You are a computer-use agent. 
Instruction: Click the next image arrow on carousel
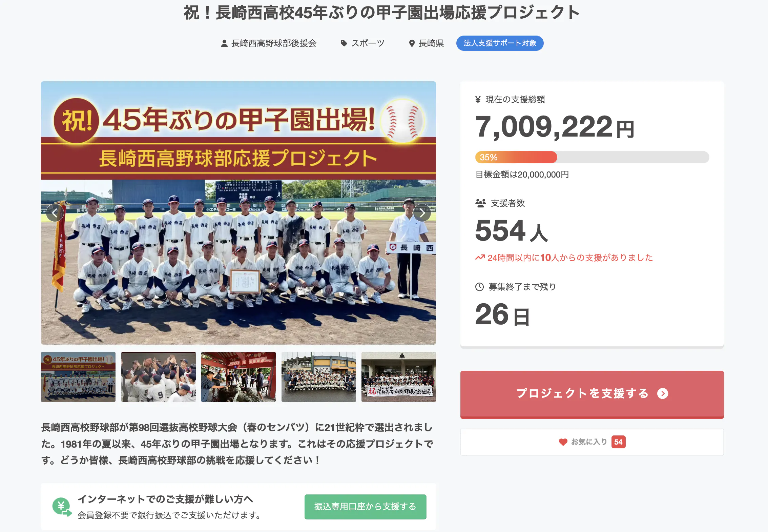tap(422, 213)
